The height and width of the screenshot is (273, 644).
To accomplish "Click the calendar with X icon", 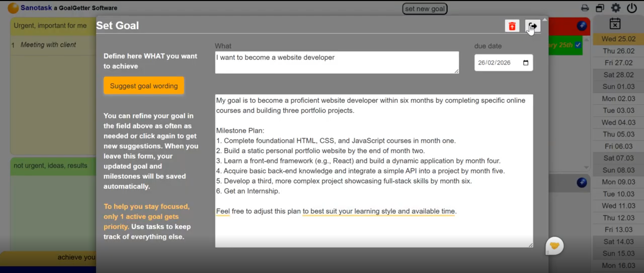I will pos(615,24).
